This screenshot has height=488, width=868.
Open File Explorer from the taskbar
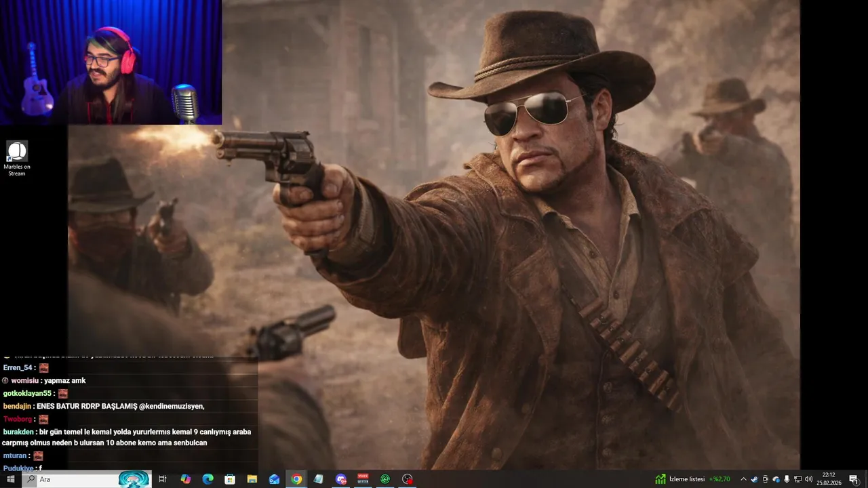252,479
